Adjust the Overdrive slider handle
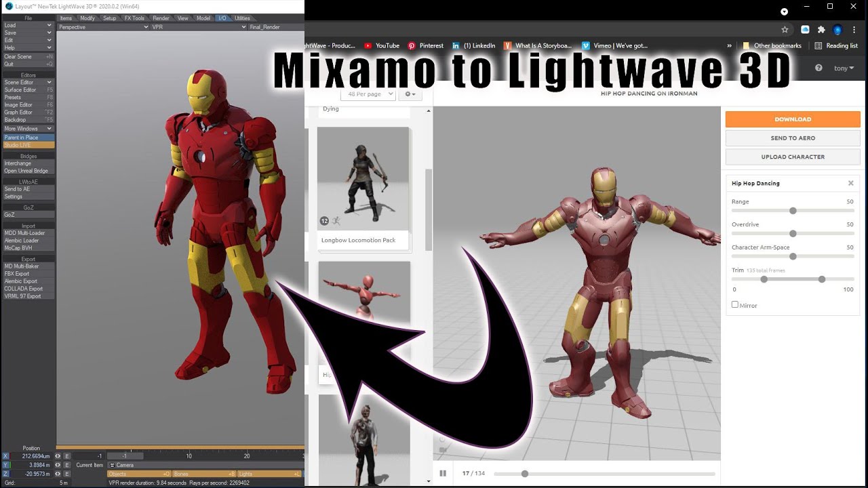868x488 pixels. coord(793,234)
